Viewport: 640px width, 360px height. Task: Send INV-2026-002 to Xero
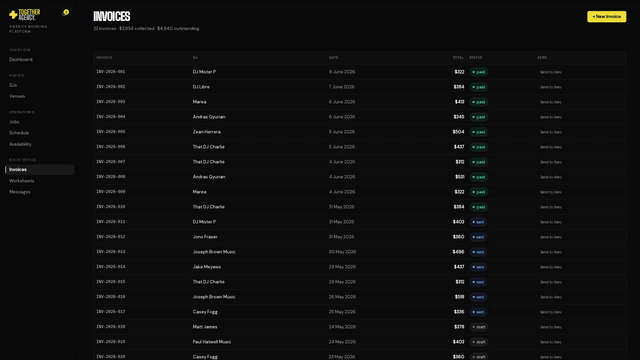551,87
